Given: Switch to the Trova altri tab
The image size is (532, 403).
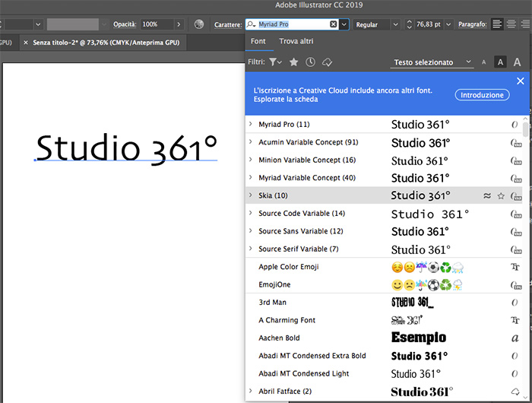Looking at the screenshot, I should 296,41.
